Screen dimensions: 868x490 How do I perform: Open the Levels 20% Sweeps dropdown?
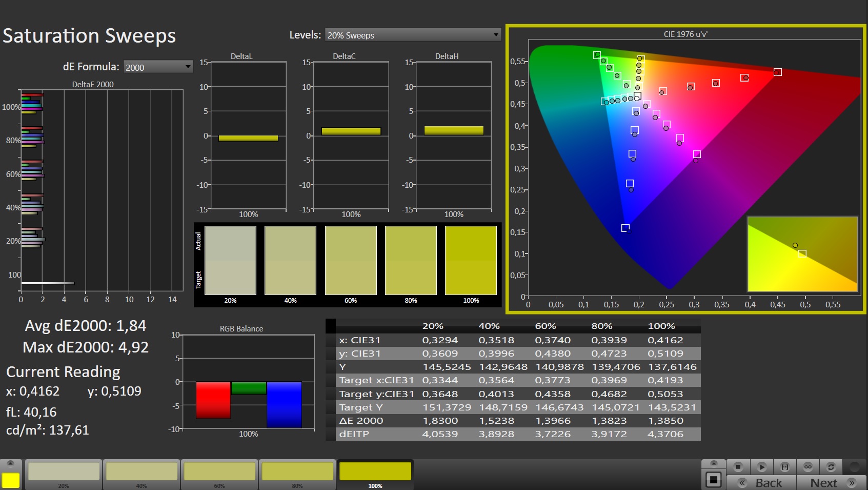tap(413, 35)
